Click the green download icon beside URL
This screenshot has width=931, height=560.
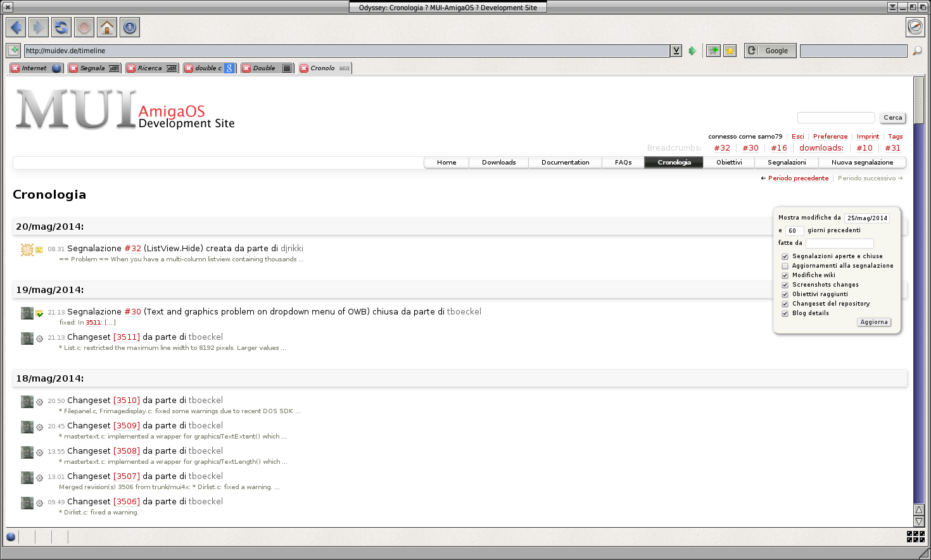pos(13,51)
